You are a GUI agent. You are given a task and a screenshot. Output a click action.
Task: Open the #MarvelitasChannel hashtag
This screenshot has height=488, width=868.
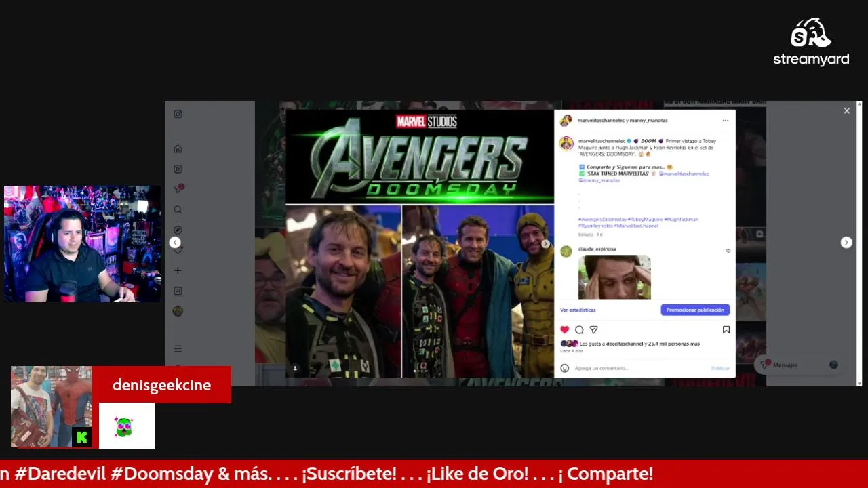(x=636, y=226)
